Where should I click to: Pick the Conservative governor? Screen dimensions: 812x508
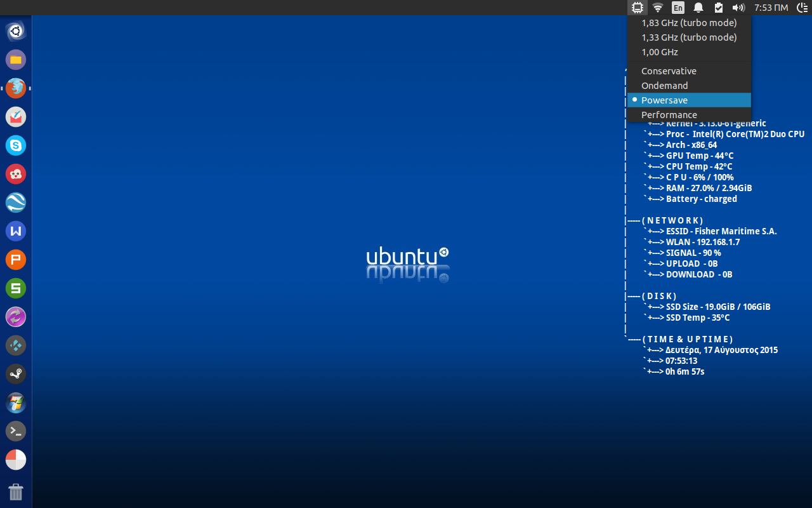(669, 71)
